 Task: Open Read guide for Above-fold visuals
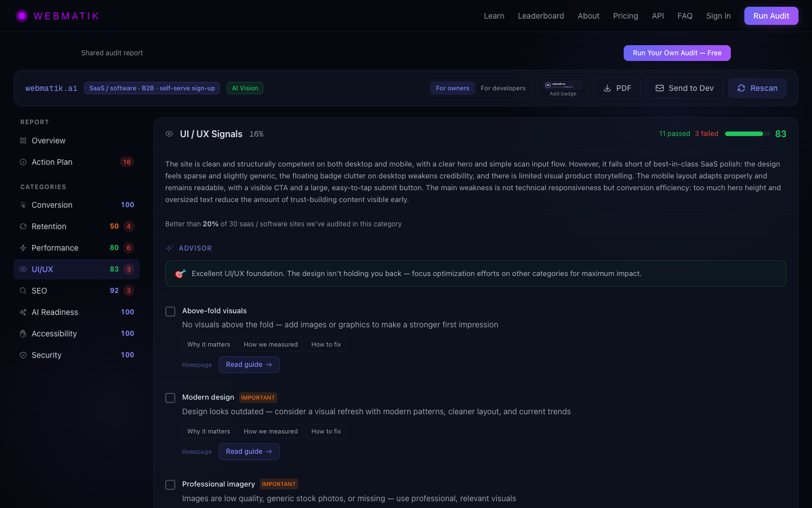[249, 365]
